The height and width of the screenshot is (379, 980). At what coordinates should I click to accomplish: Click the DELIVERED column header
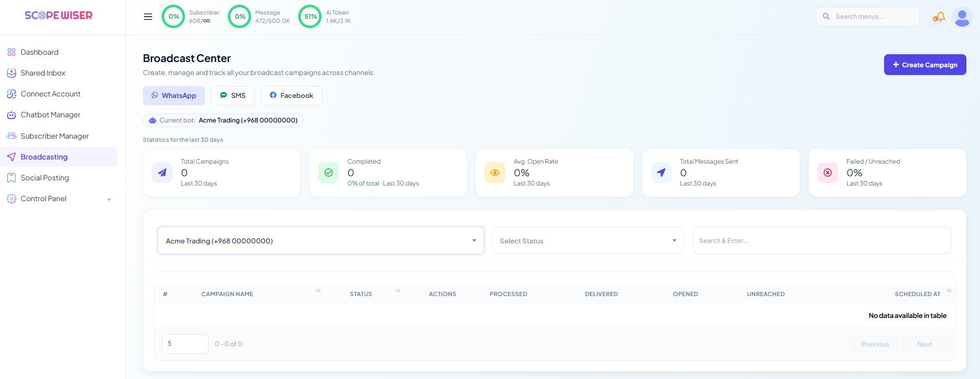601,294
